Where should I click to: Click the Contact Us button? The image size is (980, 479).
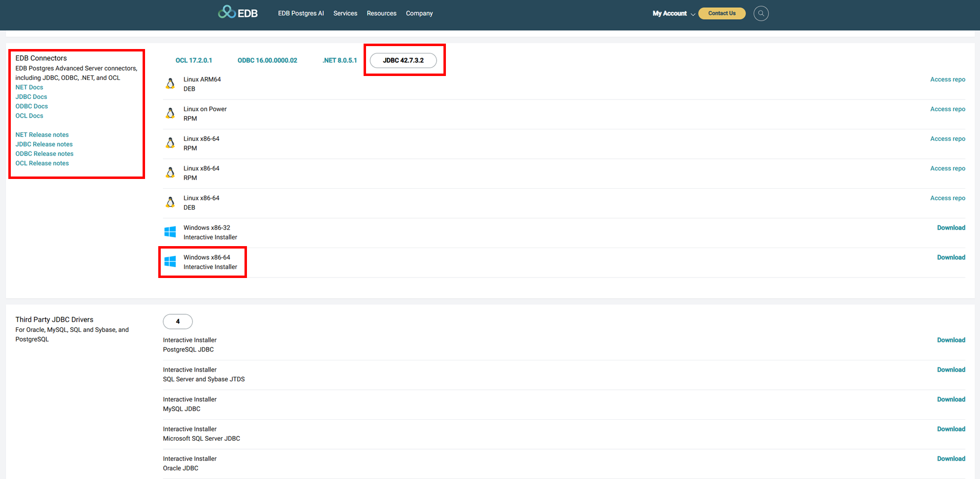722,13
